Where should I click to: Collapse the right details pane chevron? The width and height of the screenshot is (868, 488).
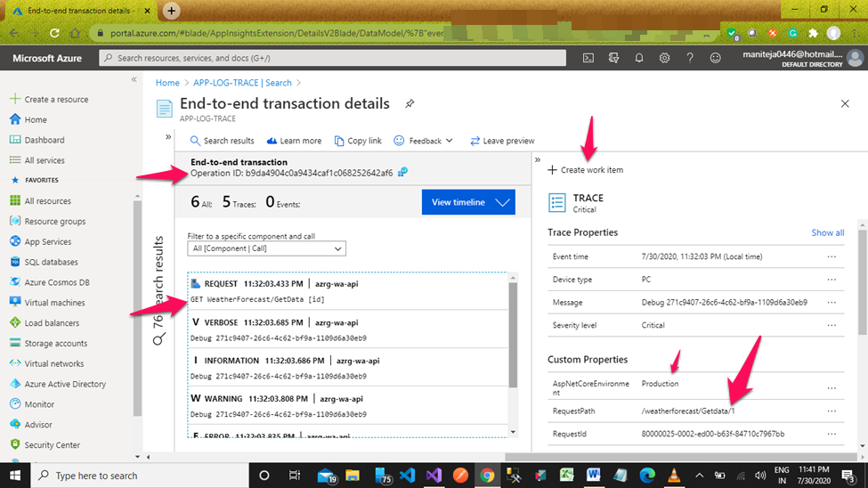(x=538, y=160)
